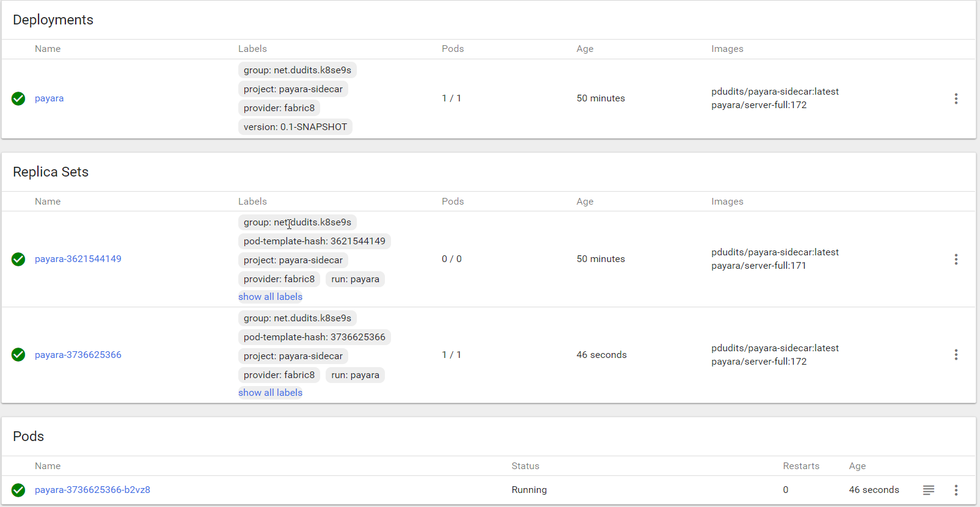Viewport: 980px width, 507px height.
Task: Click the 0 / 0 pods count
Action: (452, 259)
